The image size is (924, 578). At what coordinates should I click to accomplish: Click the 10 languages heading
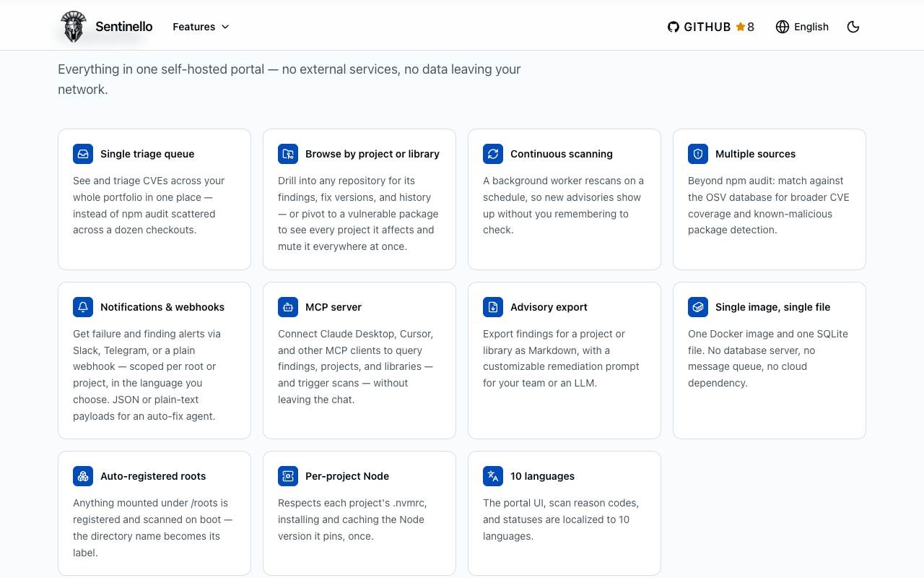tap(543, 476)
